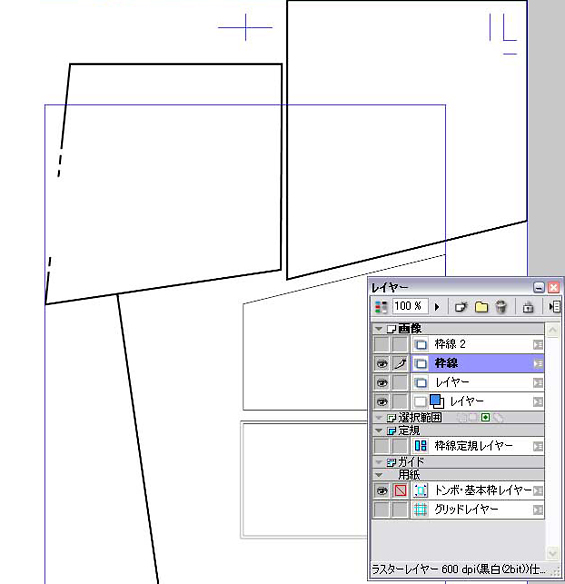Expand the ガイド section
This screenshot has height=584, width=565.
click(x=379, y=462)
